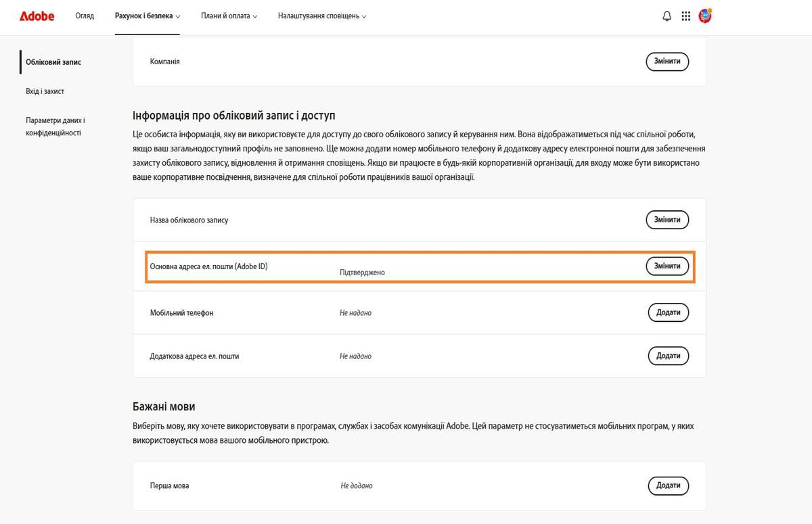Viewport: 812px width, 524px height.
Task: Click the Adobe logo
Action: coord(37,16)
